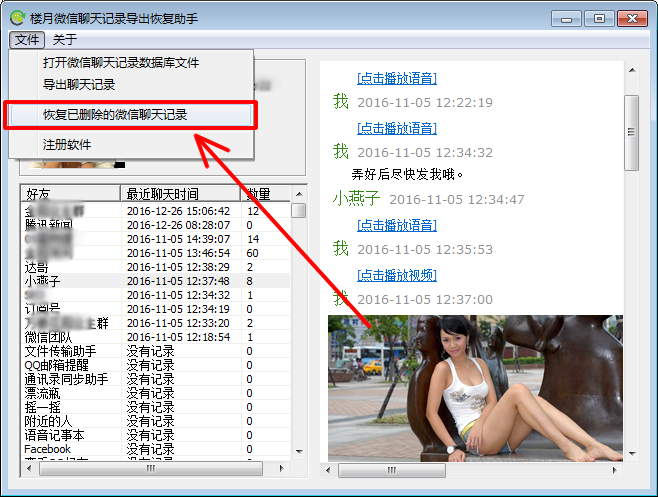Image resolution: width=658 pixels, height=497 pixels.
Task: Click time cell 2016-11-05 13:46:54
Action: click(179, 253)
